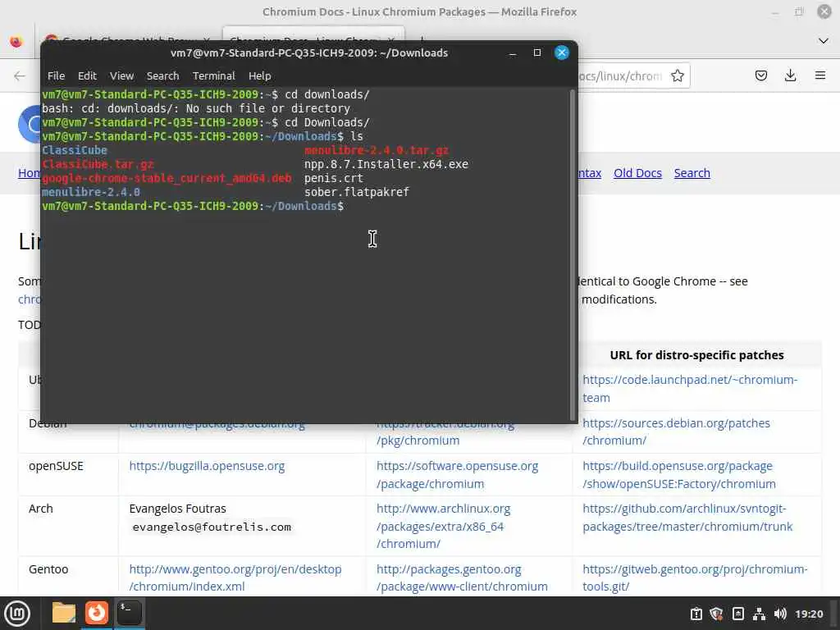Open the volume control tray icon
Image resolution: width=840 pixels, height=630 pixels.
781,614
